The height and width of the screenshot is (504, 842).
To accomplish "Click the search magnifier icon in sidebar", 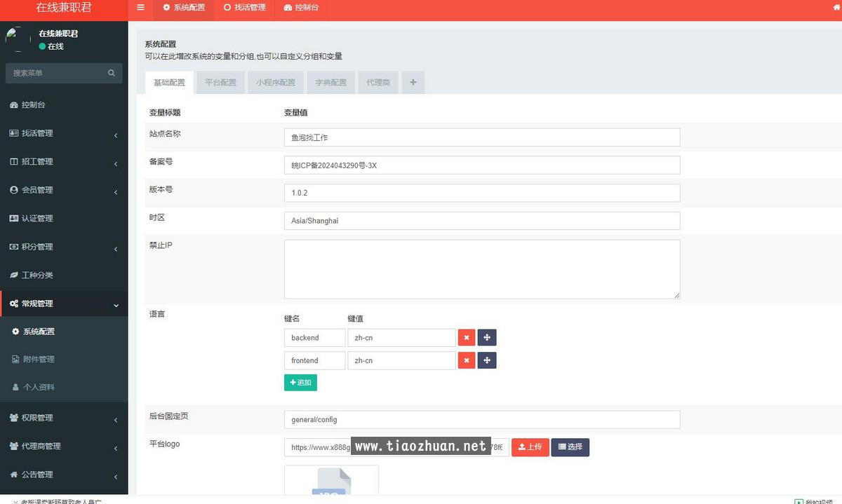I will click(111, 73).
